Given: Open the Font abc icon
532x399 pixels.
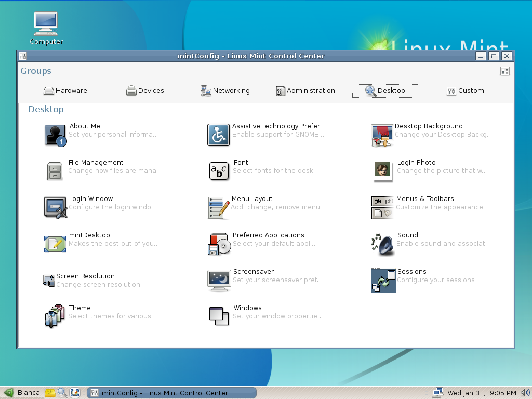Looking at the screenshot, I should click(219, 170).
